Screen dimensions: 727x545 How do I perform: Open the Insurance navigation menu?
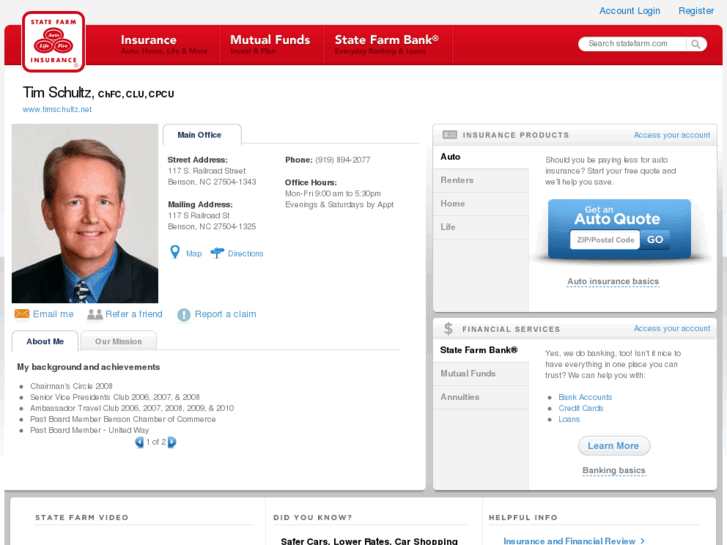click(x=164, y=45)
